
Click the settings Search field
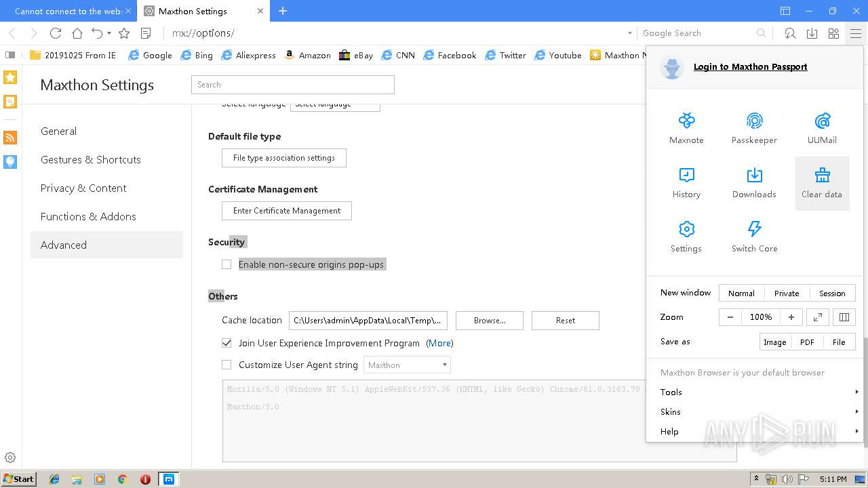(293, 85)
